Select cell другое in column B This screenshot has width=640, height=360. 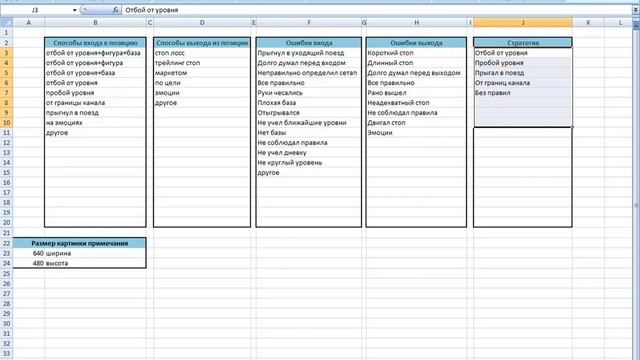95,133
